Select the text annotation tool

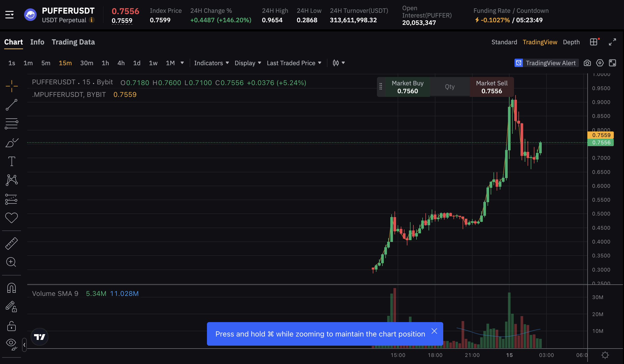click(12, 161)
